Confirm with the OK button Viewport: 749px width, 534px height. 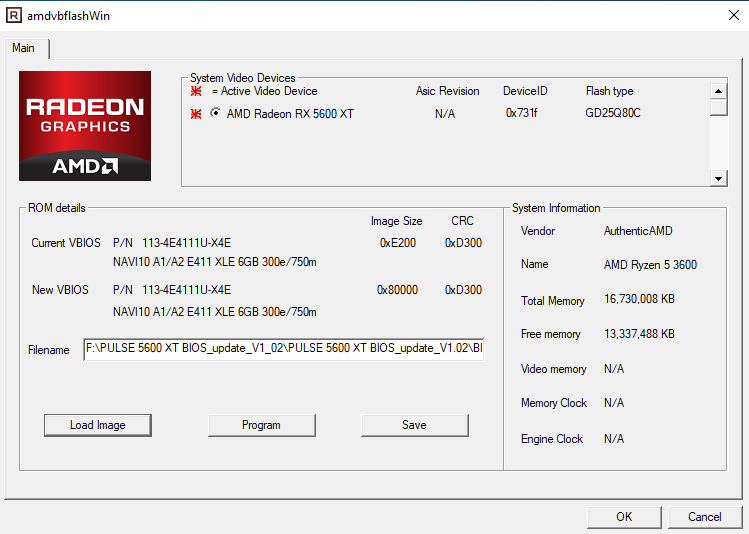point(624,517)
